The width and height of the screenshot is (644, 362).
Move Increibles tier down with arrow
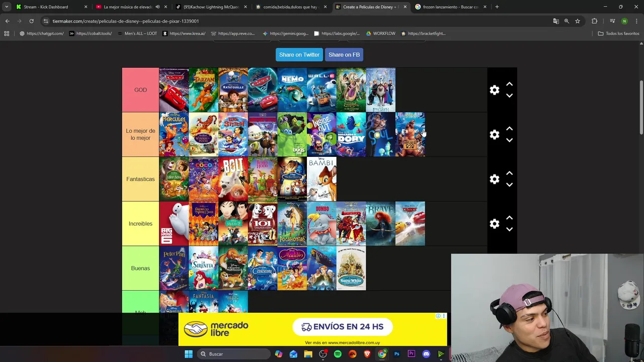click(509, 229)
